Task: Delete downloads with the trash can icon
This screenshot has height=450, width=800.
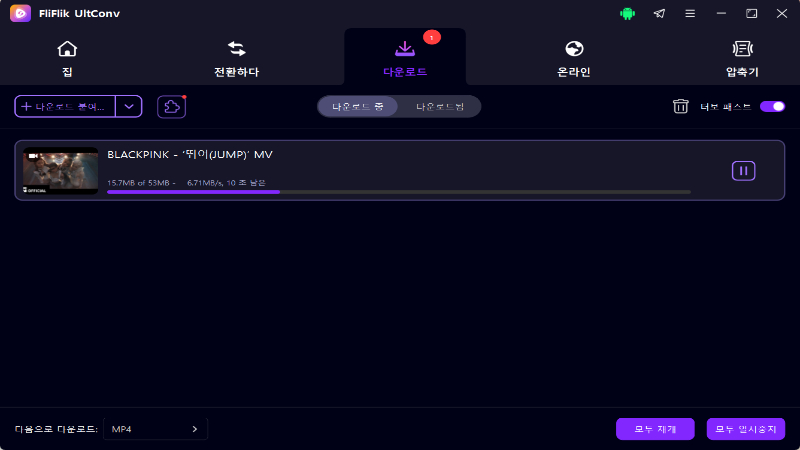Action: coord(680,106)
